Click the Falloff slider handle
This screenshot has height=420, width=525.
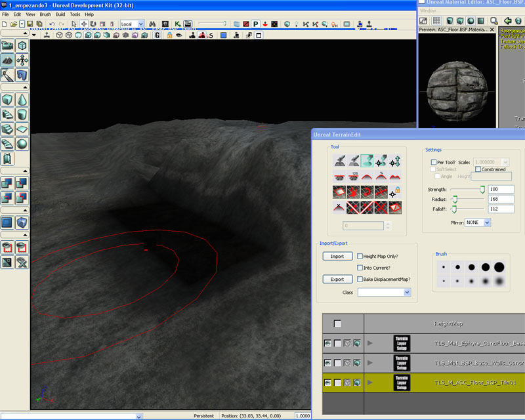pos(454,209)
